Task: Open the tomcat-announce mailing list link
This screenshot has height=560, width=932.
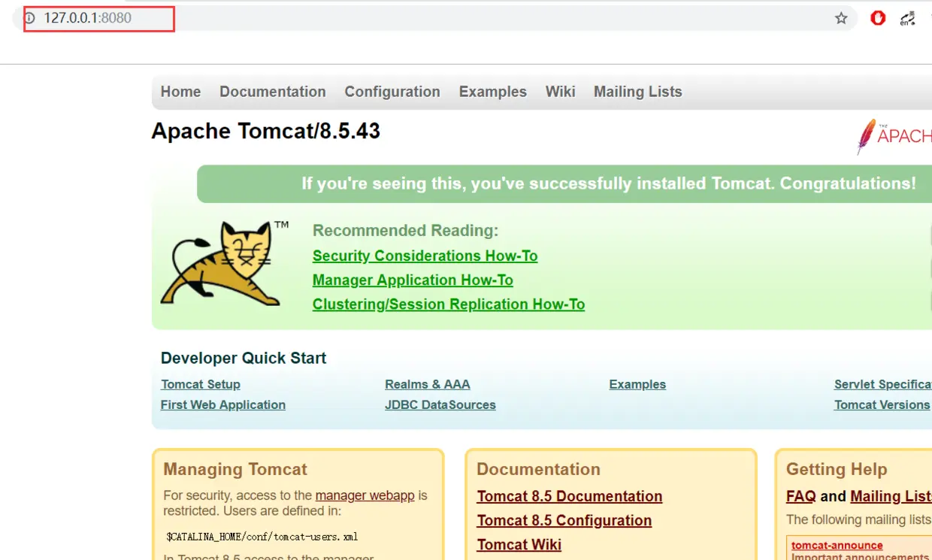Action: tap(837, 545)
